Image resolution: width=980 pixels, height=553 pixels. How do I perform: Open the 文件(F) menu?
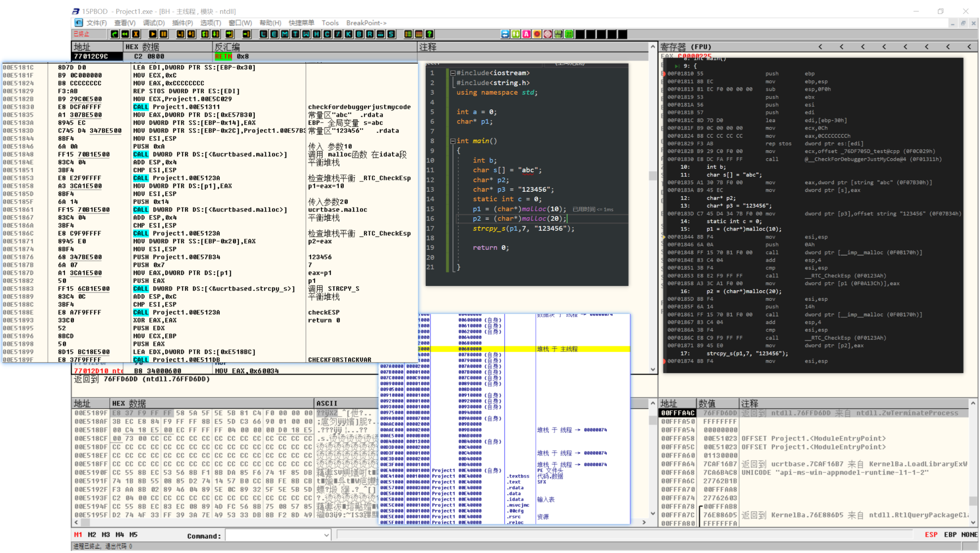click(97, 23)
